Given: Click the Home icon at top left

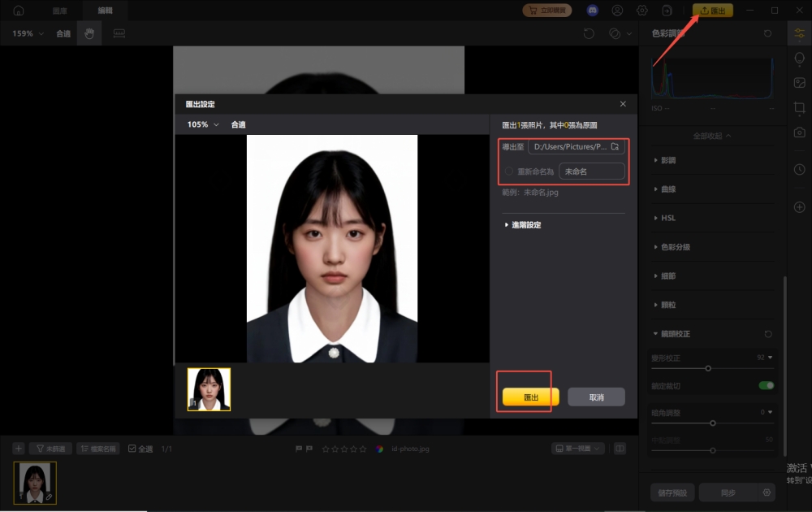Looking at the screenshot, I should [x=17, y=11].
